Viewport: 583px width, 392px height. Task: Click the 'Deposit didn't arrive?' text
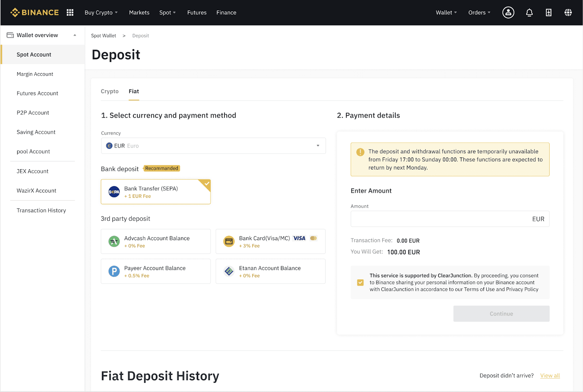tap(506, 376)
